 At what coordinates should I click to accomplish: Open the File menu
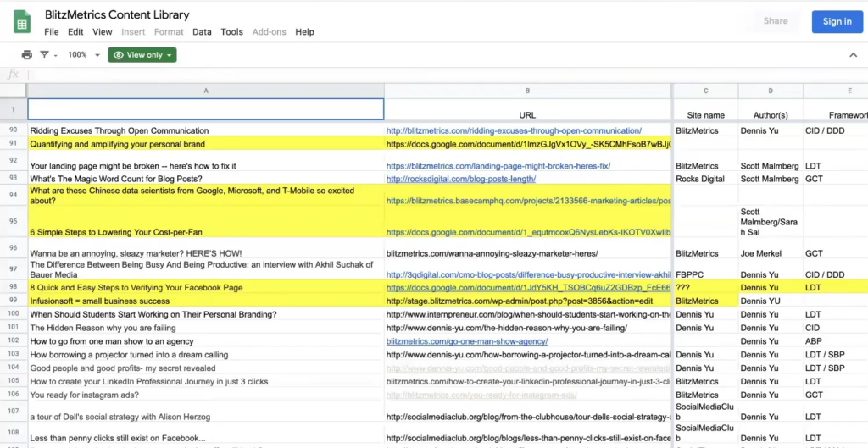pyautogui.click(x=52, y=32)
